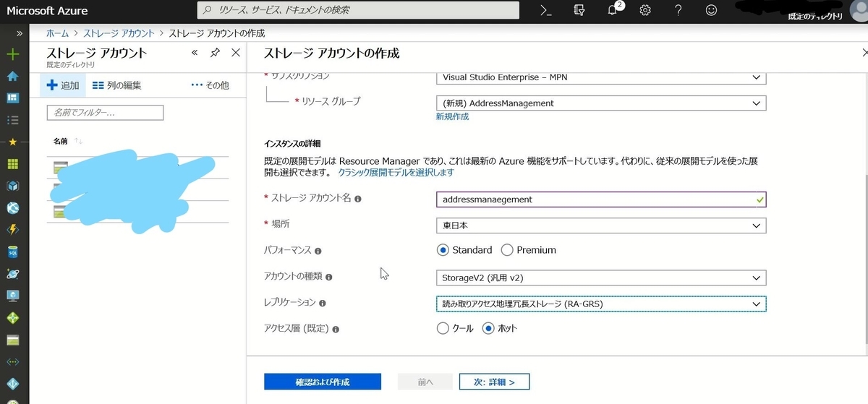868x404 pixels.
Task: Click the Favorites star icon
Action: [x=12, y=142]
